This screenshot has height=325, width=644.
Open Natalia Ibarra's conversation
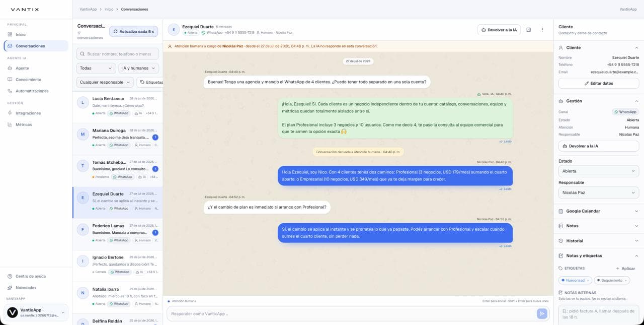pyautogui.click(x=117, y=297)
